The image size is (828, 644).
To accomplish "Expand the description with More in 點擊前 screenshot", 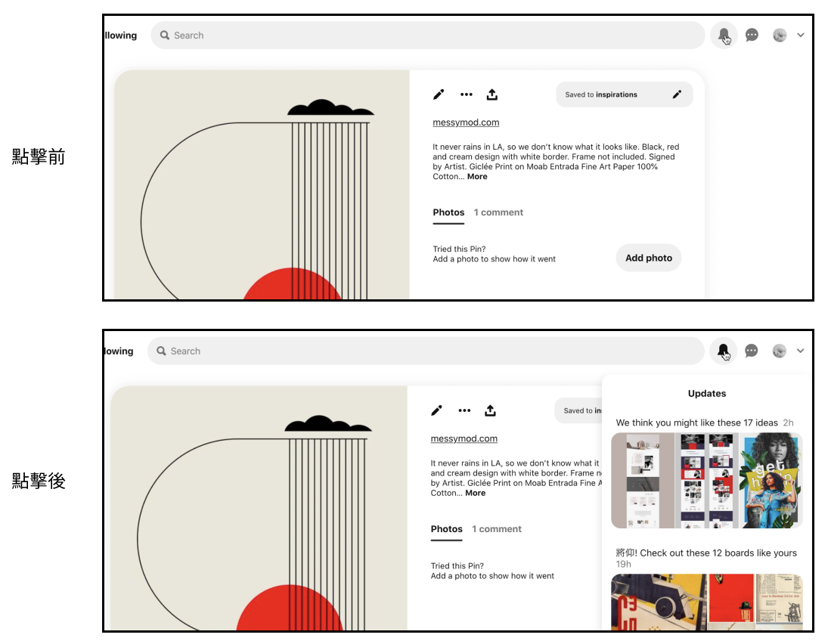I will [477, 177].
